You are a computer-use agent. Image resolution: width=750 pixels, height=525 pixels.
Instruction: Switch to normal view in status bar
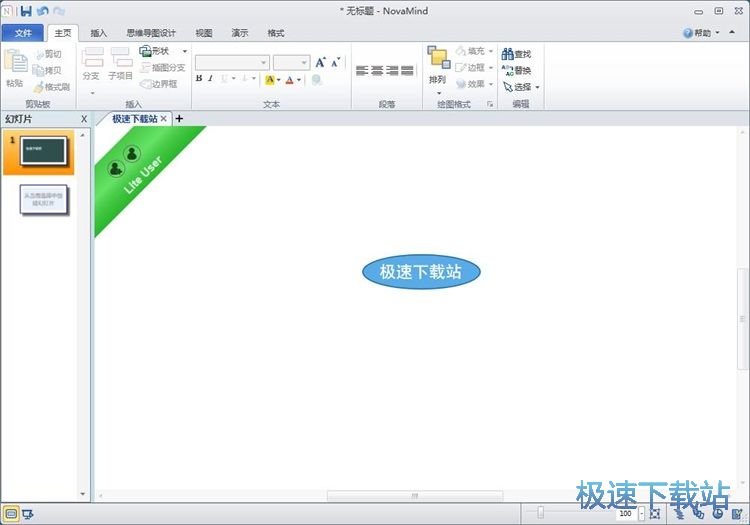pyautogui.click(x=11, y=514)
